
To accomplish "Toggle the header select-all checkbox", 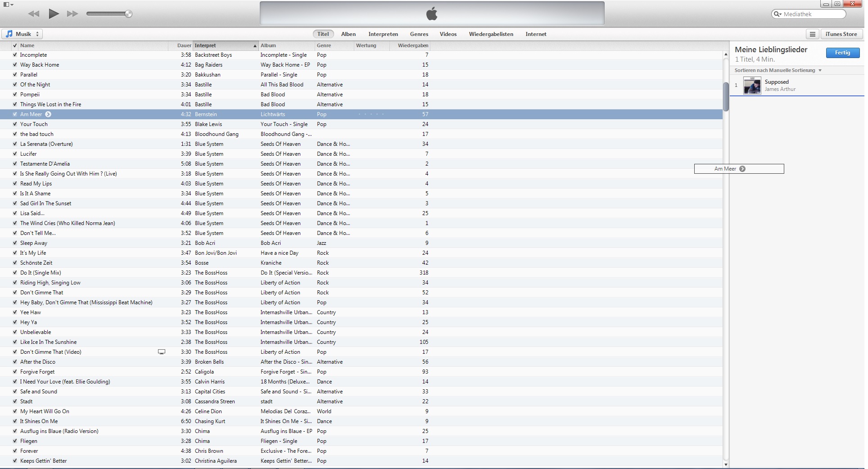I will click(x=15, y=45).
